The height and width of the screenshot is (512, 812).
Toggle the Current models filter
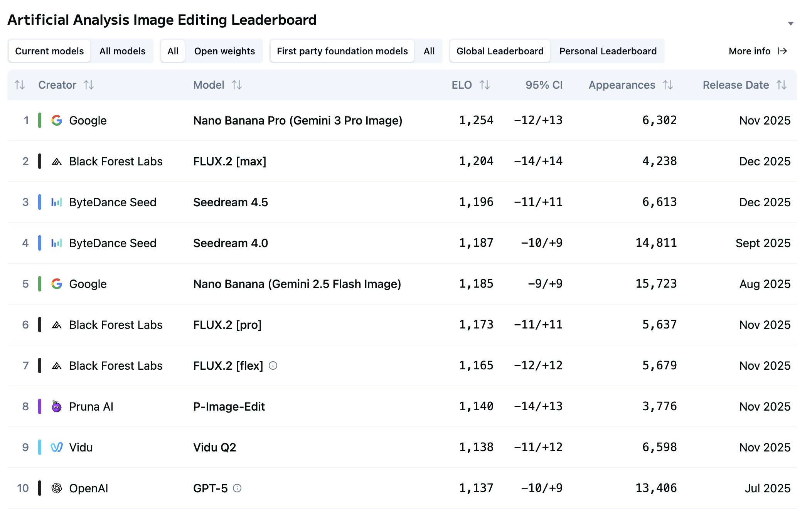click(49, 51)
